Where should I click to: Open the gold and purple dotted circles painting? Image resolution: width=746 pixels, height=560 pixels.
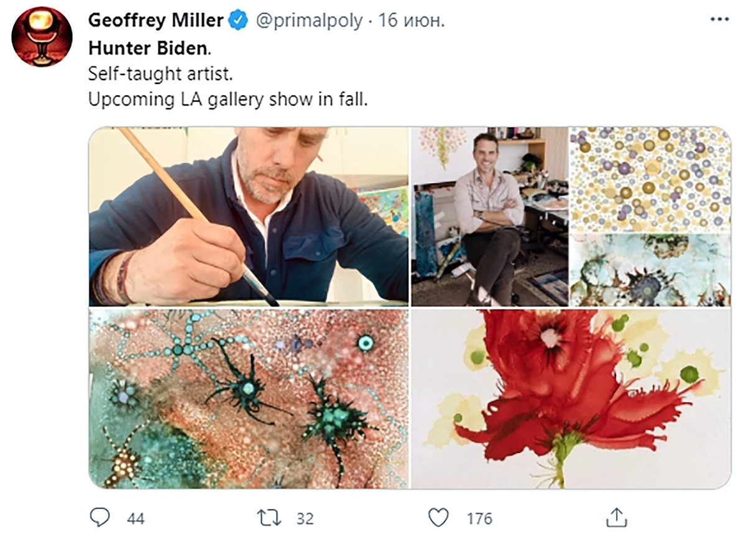click(650, 179)
